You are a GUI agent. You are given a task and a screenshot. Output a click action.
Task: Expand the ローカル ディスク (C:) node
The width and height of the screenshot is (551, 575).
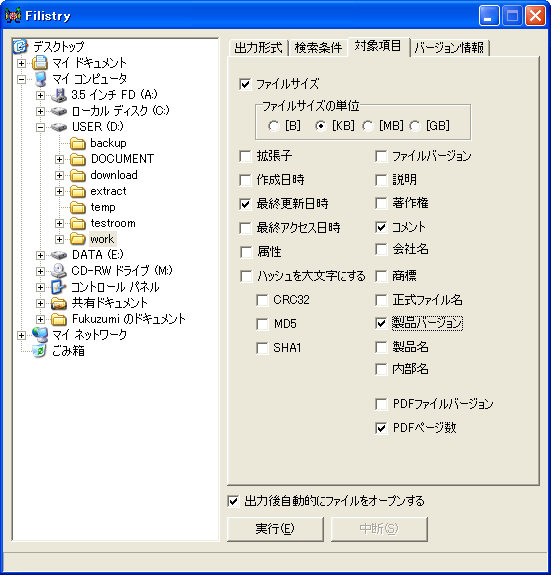click(40, 111)
